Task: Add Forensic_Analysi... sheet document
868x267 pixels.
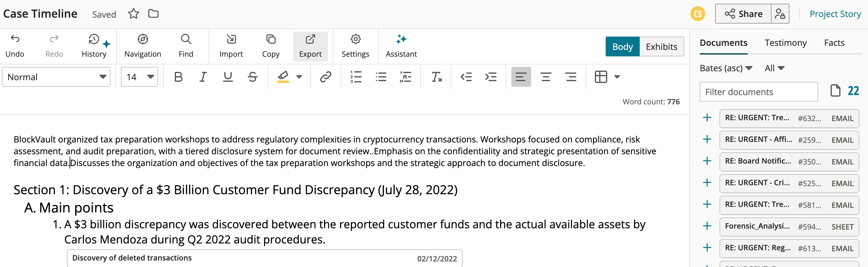Action: pos(707,226)
